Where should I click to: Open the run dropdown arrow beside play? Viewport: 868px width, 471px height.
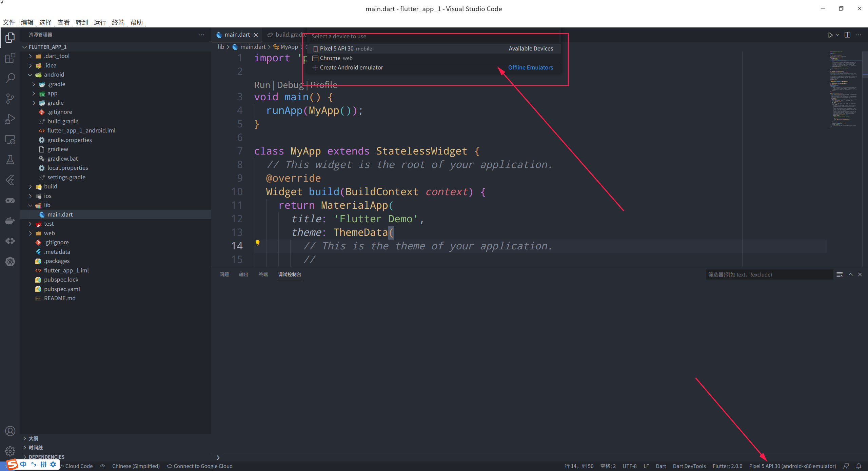point(837,35)
